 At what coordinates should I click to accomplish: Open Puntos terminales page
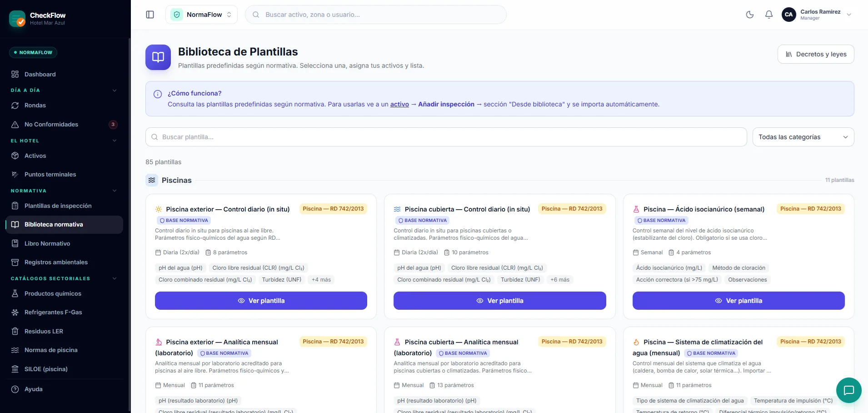pyautogui.click(x=65, y=174)
